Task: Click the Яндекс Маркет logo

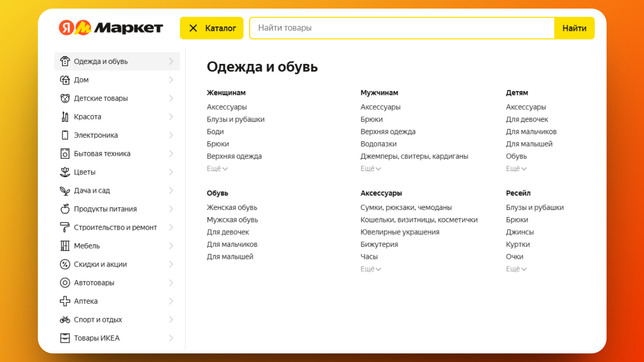Action: click(x=111, y=28)
